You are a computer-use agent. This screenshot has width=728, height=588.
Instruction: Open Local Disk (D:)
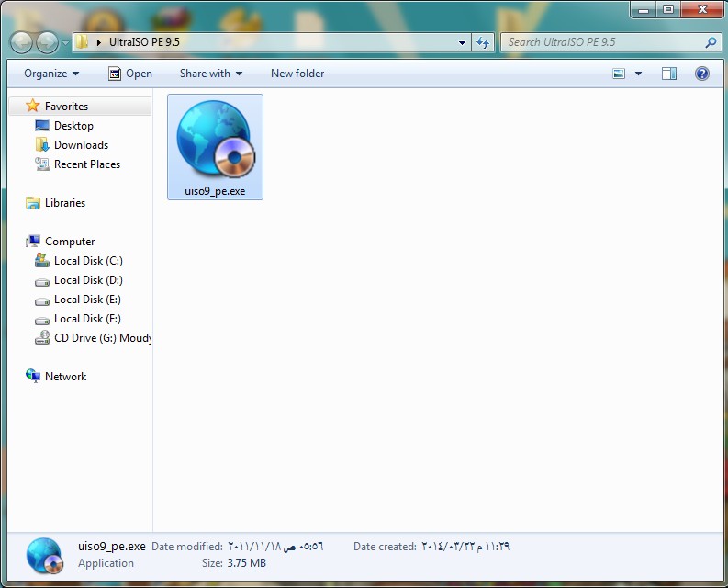[88, 280]
